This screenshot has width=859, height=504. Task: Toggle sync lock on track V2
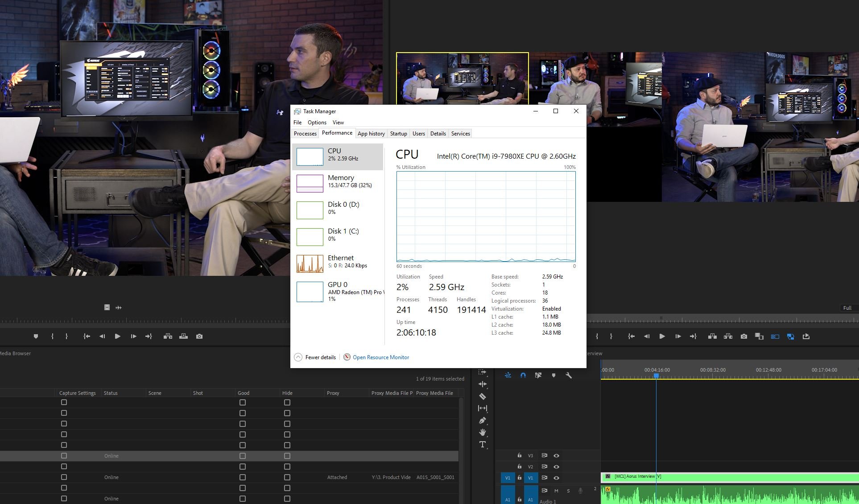[x=544, y=467]
